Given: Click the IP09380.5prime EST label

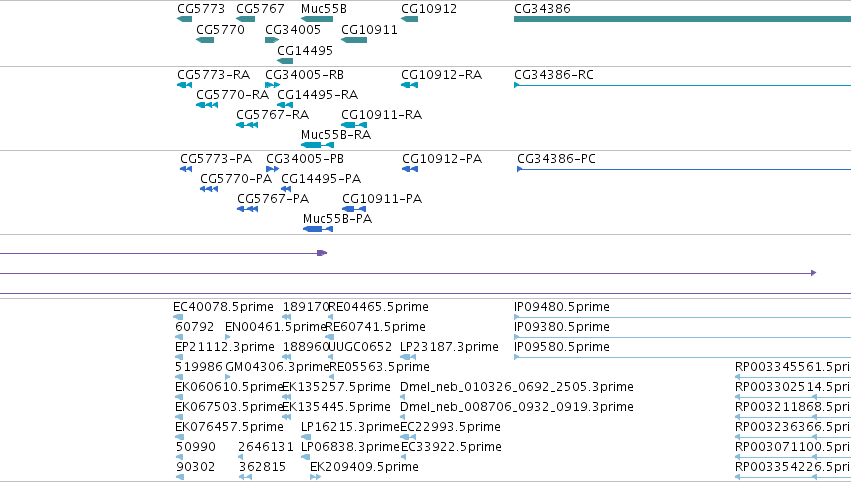Looking at the screenshot, I should point(562,327).
